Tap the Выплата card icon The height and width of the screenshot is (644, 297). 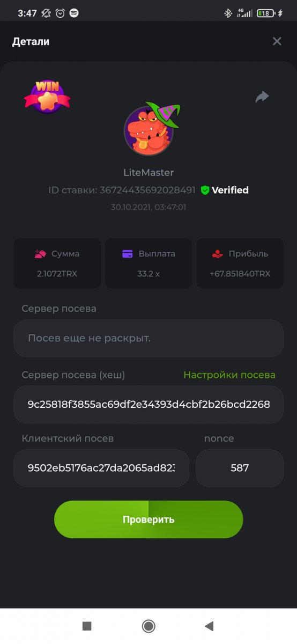128,254
